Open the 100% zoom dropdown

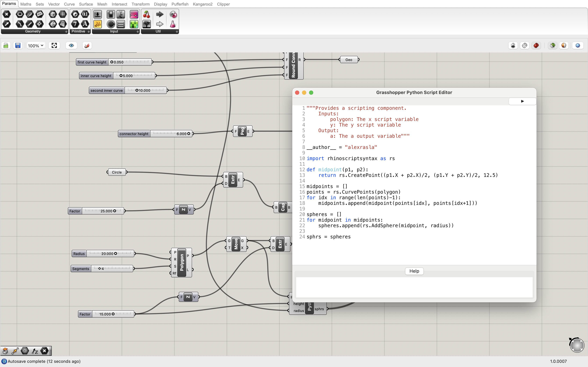(36, 45)
